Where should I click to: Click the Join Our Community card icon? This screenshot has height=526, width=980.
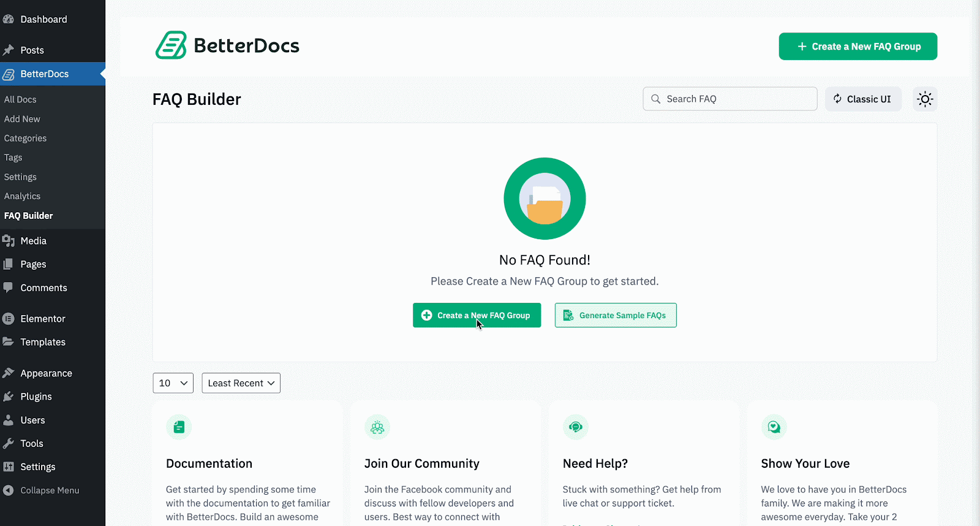tap(377, 427)
